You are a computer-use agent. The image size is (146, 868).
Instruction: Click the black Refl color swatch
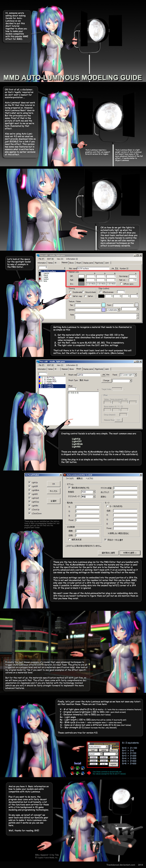(x=81, y=280)
